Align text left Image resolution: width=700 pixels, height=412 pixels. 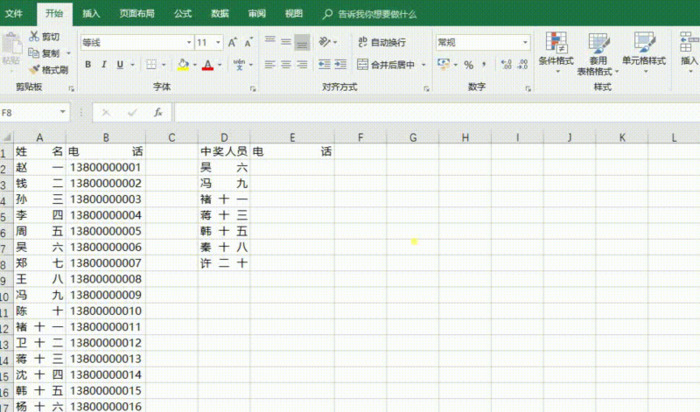point(270,64)
